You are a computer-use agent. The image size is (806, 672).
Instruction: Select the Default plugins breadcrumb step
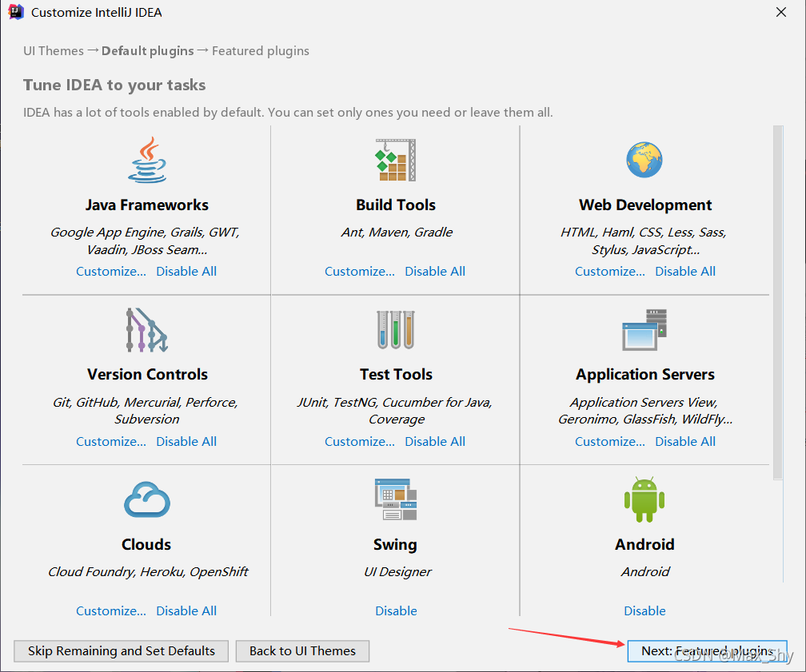click(x=147, y=51)
